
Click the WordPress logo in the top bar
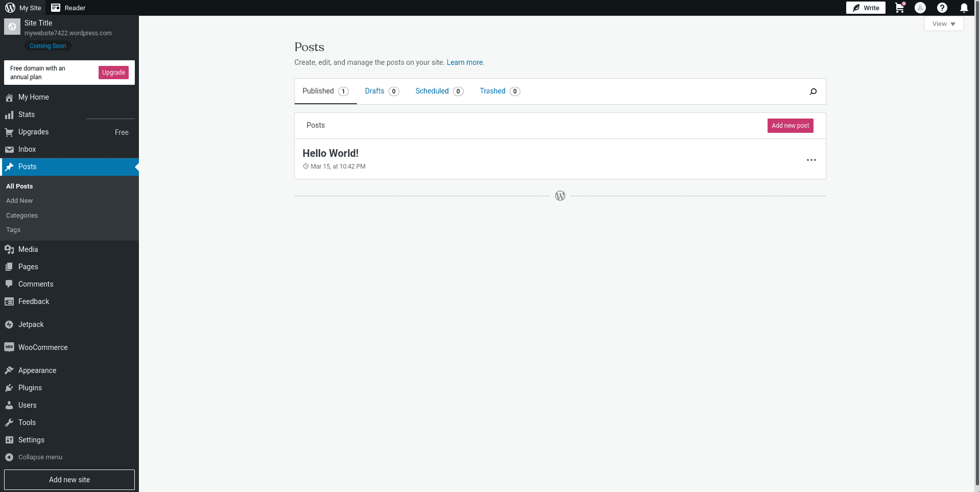point(10,8)
